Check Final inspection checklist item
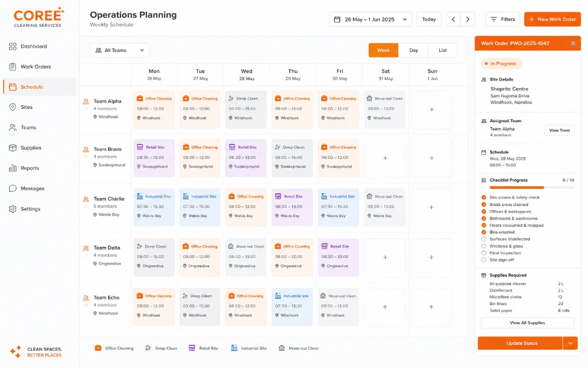This screenshot has width=588, height=368. [484, 253]
